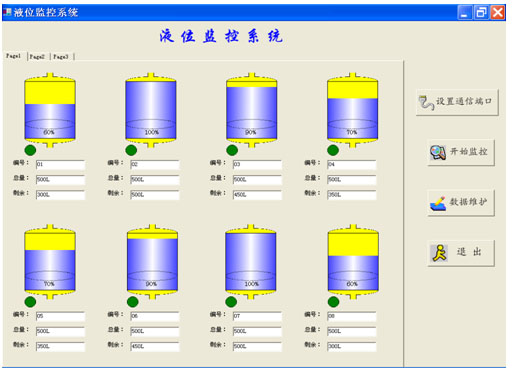The width and height of the screenshot is (512, 370).
Task: Switch to the Page2 tab
Action: point(37,57)
